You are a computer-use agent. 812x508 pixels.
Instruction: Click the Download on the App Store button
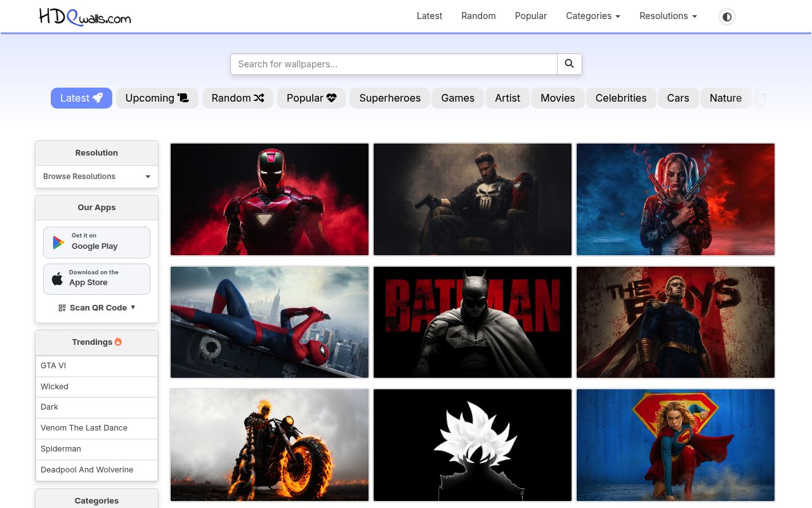coord(96,279)
